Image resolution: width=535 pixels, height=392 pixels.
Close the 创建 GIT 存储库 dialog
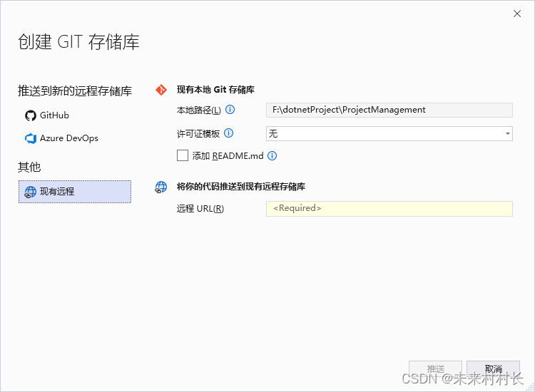517,14
